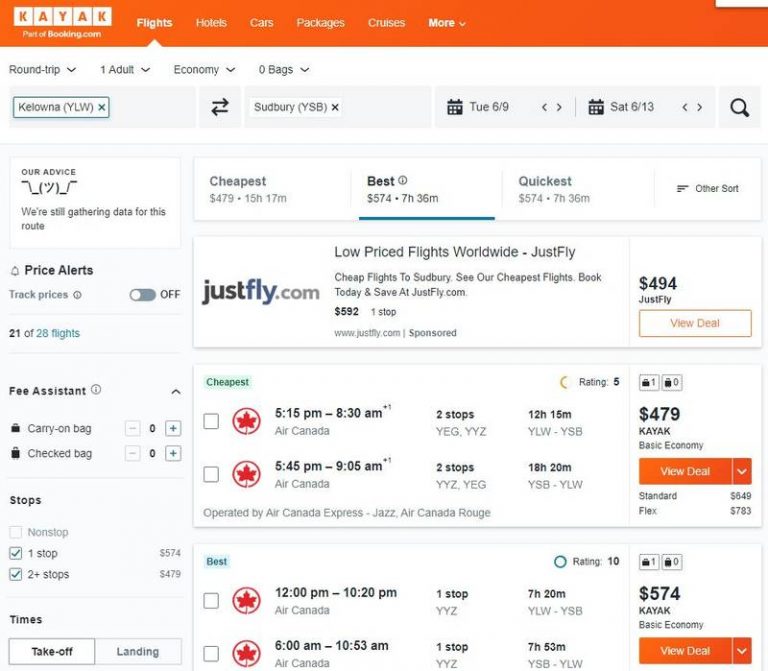Collapse the Fee Assistant section
The height and width of the screenshot is (671, 768).
coord(176,392)
